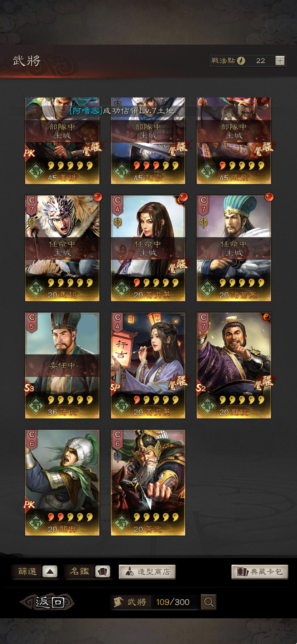The width and height of the screenshot is (297, 644).
Task: Tap the 戰法點 feather icon
Action: point(241,61)
